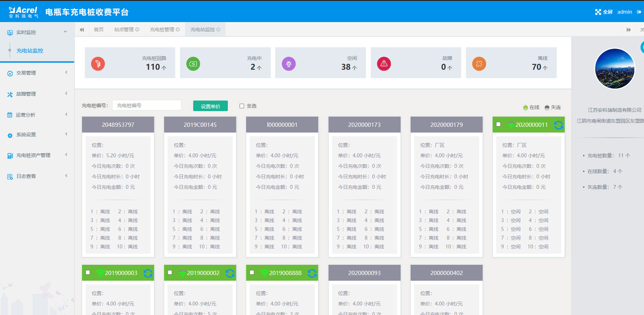This screenshot has width=644, height=315.
Task: Click the admin username
Action: tap(625, 12)
